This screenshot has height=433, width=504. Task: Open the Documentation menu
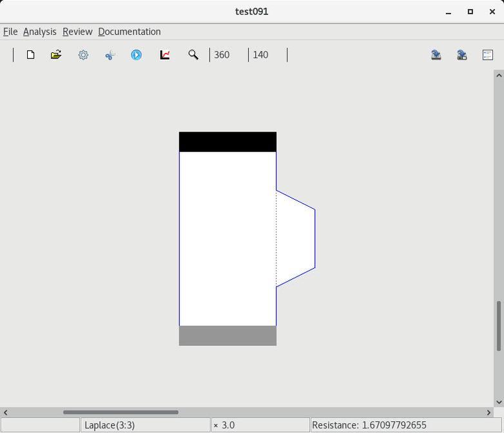pos(129,32)
